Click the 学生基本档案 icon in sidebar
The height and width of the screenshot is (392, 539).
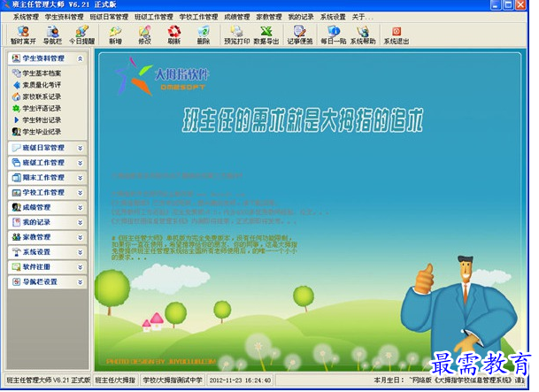click(17, 73)
